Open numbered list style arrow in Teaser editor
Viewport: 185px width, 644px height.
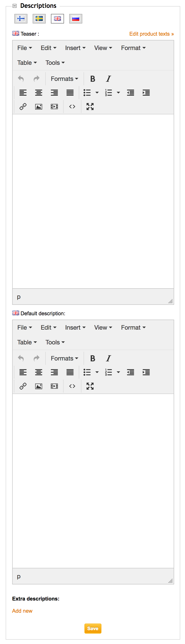point(118,93)
